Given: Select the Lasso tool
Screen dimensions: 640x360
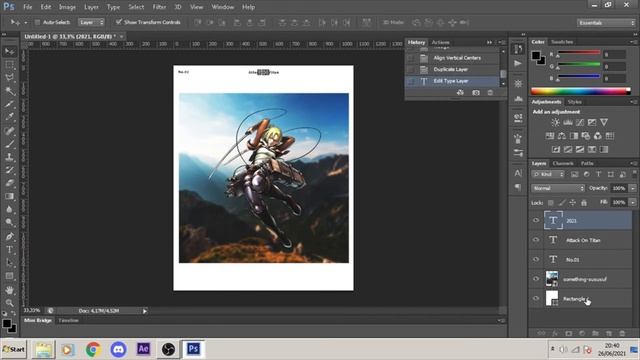Looking at the screenshot, I should click(9, 78).
